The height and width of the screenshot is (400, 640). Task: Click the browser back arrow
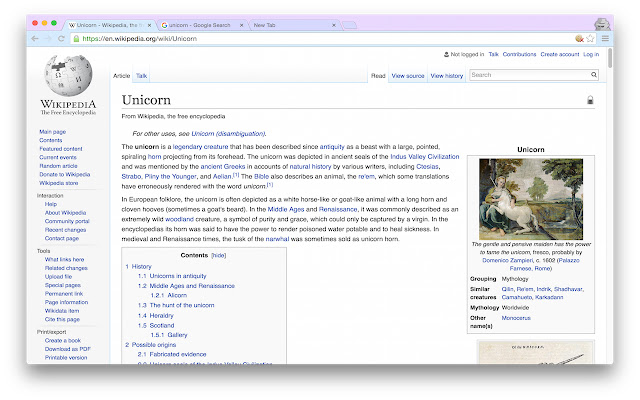35,39
